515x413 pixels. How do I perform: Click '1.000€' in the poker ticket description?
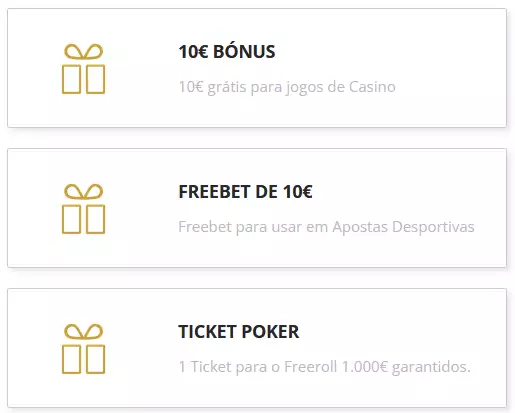click(365, 367)
